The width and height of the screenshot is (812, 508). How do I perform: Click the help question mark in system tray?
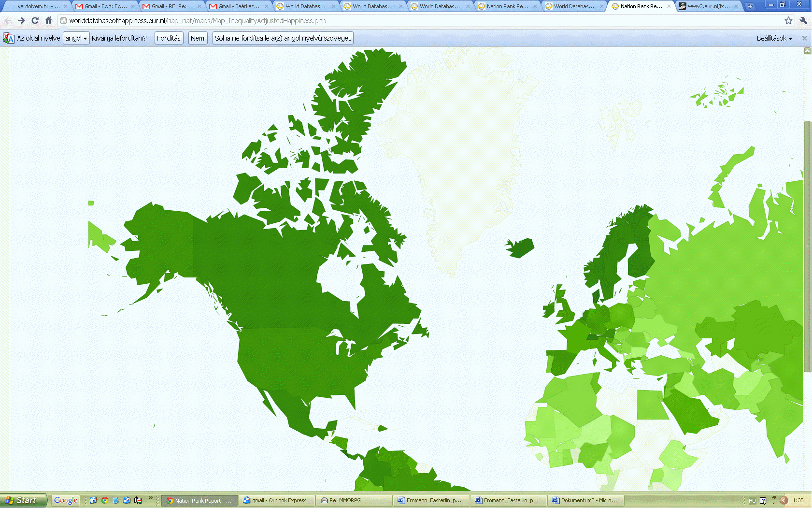tap(763, 500)
